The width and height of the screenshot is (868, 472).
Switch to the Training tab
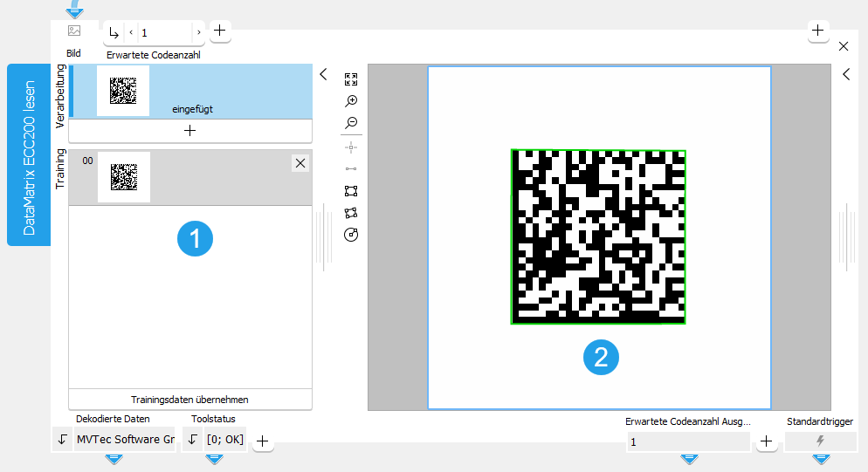coord(60,169)
